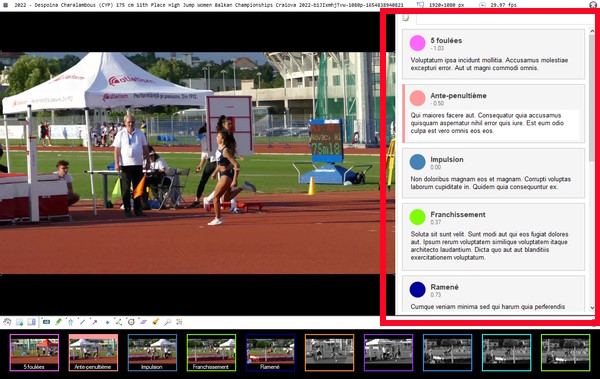
Task: Click the image size icon in header
Action: point(421,5)
